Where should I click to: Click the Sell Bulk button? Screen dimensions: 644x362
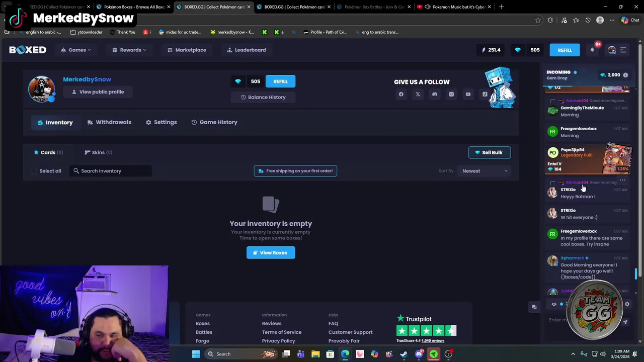click(x=490, y=152)
